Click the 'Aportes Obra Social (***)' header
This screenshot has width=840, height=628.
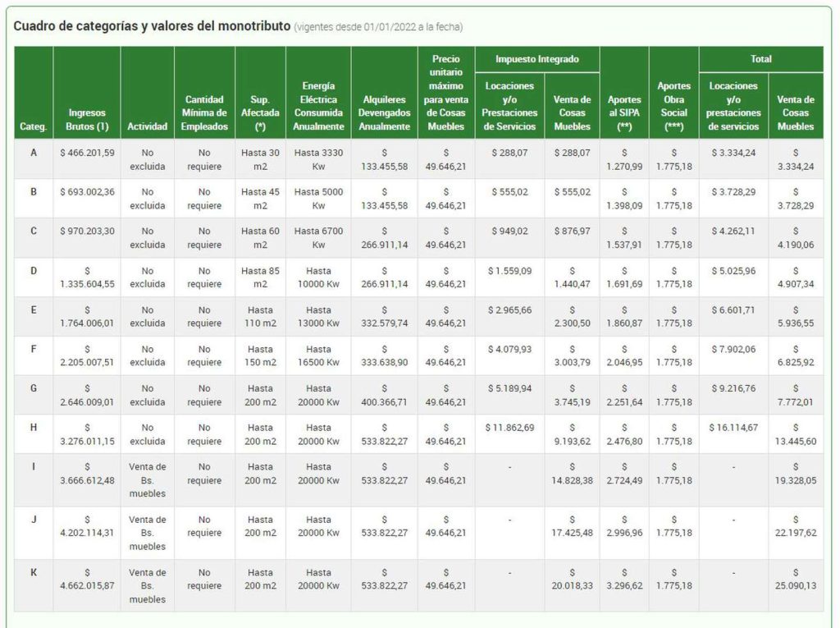[x=673, y=106]
